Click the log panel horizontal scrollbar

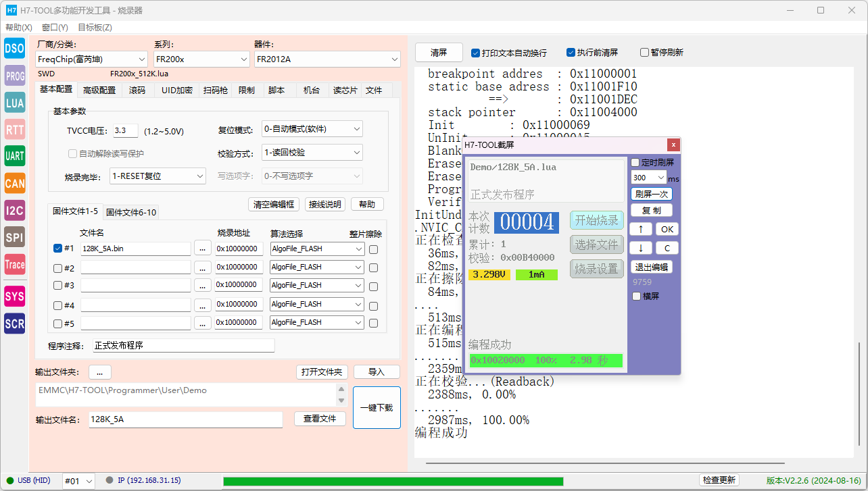click(605, 464)
